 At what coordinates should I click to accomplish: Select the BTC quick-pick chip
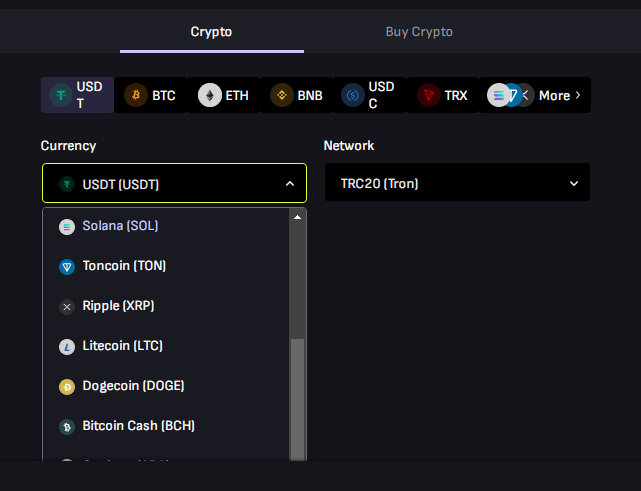[x=150, y=95]
